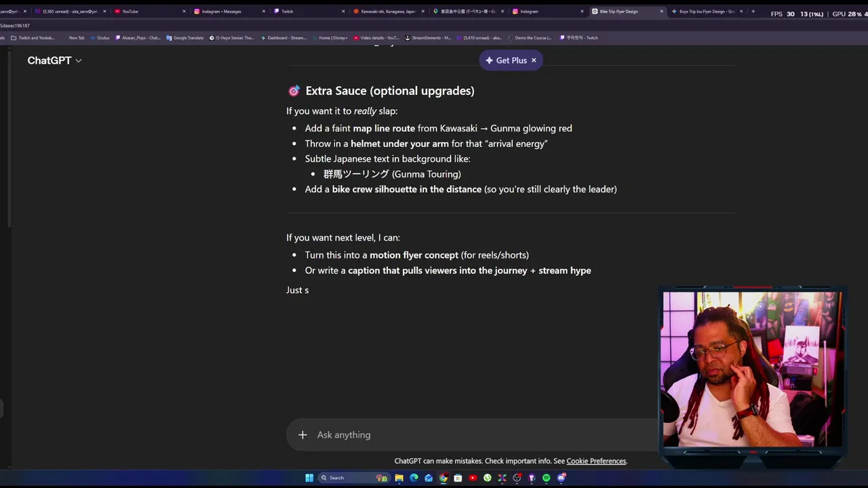Click the Twitch and YouTube bookmark folder
The image size is (868, 488).
coord(33,38)
